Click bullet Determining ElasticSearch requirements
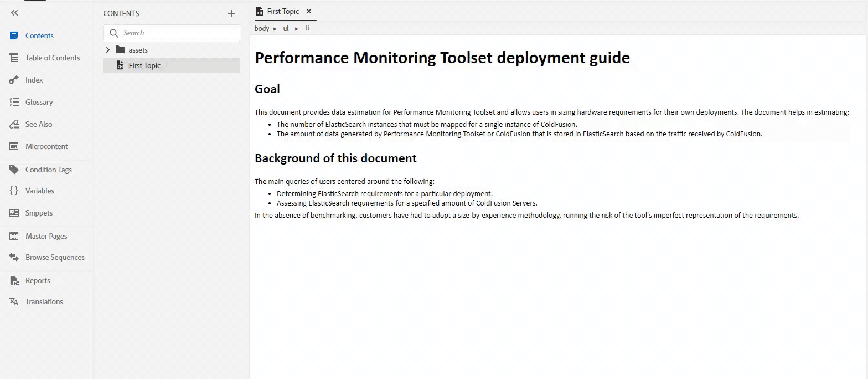Screen dimensions: 868x379 coord(385,193)
